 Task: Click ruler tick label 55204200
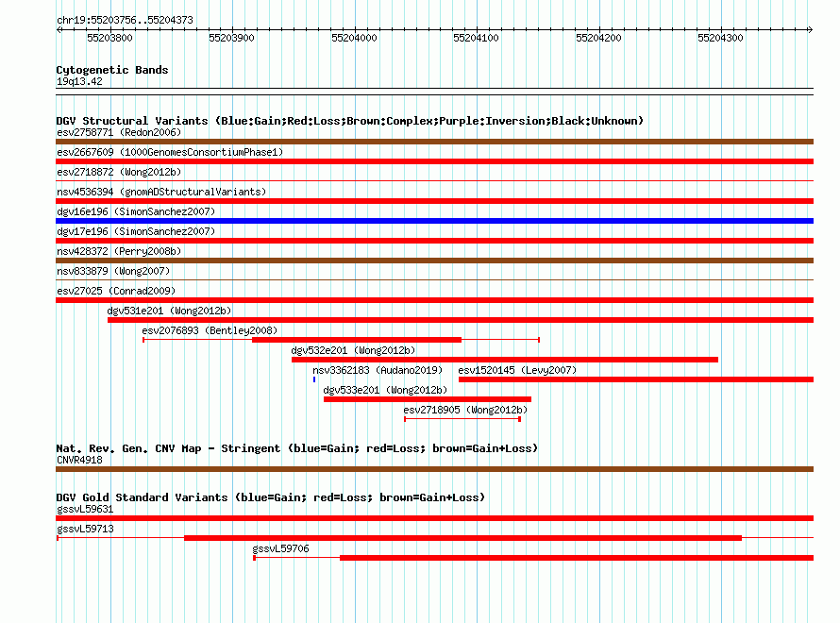598,38
